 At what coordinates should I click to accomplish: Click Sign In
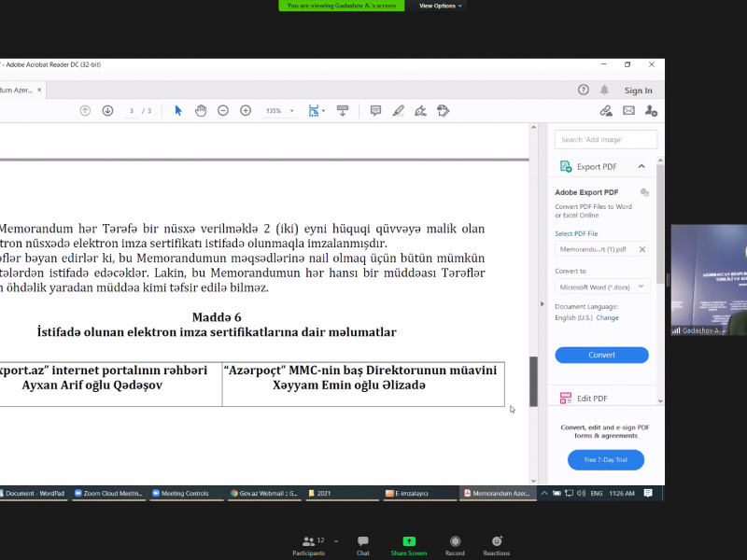pyautogui.click(x=639, y=91)
